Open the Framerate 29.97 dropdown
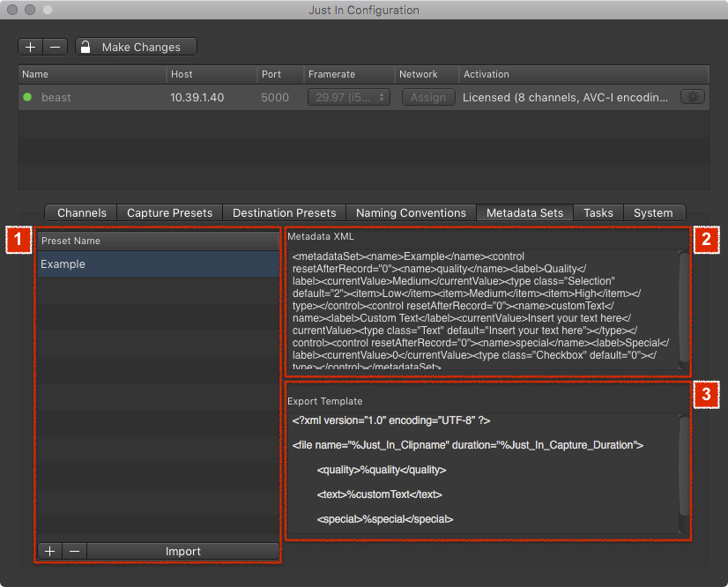Screen dimensions: 728x587 [x=349, y=98]
